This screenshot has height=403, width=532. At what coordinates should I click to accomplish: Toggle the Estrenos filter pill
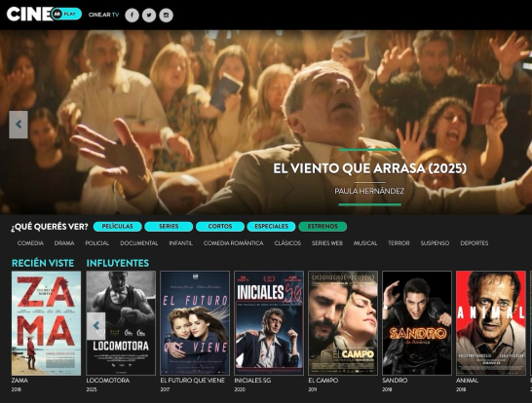323,227
